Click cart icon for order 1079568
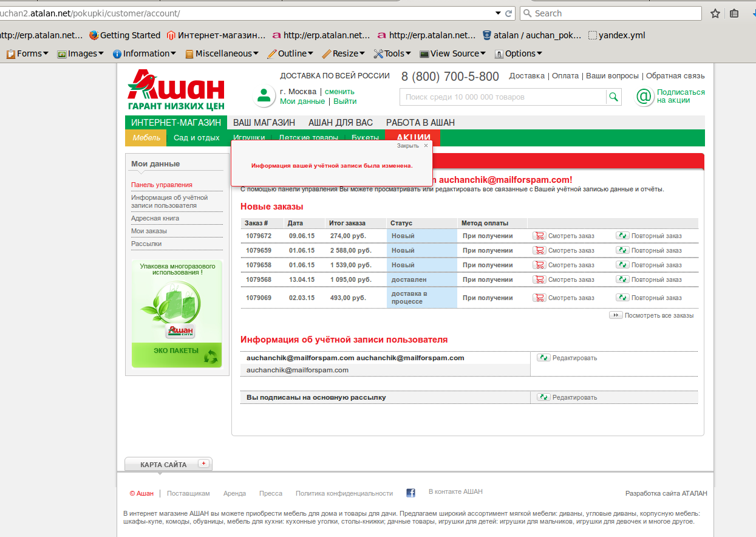756x537 pixels. coord(539,279)
